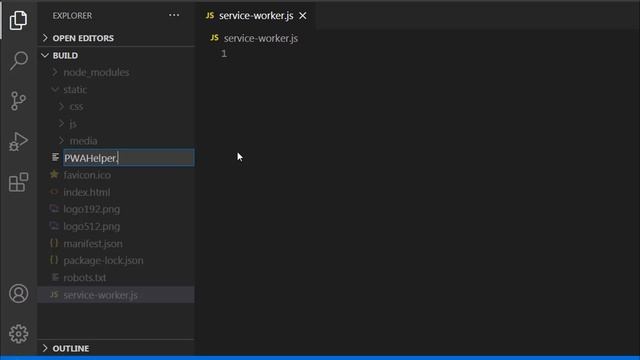Screen dimensions: 640x360
Task: Click the star icon beside favicon.ico
Action: (54, 175)
